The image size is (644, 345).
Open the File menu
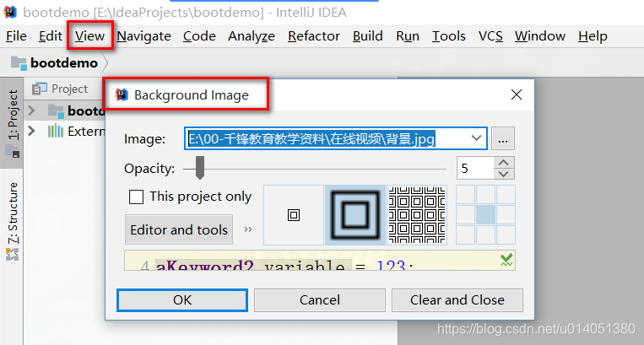point(16,36)
